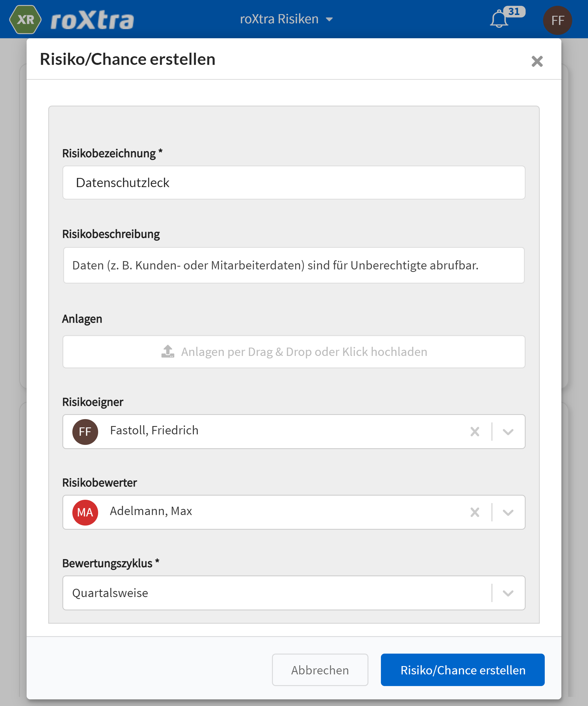Open the Bewertungszyklus dropdown chevron
Viewport: 588px width, 706px height.
[x=508, y=593]
